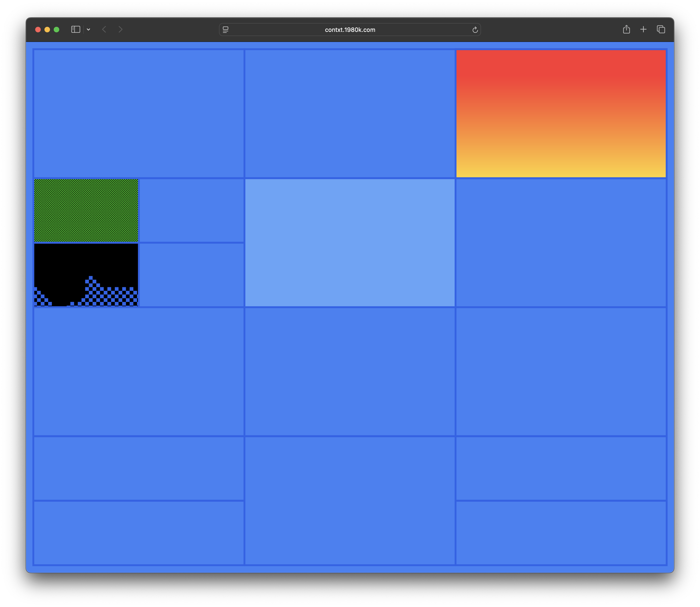The image size is (700, 607).
Task: Select the green dithered pattern tile
Action: [86, 210]
